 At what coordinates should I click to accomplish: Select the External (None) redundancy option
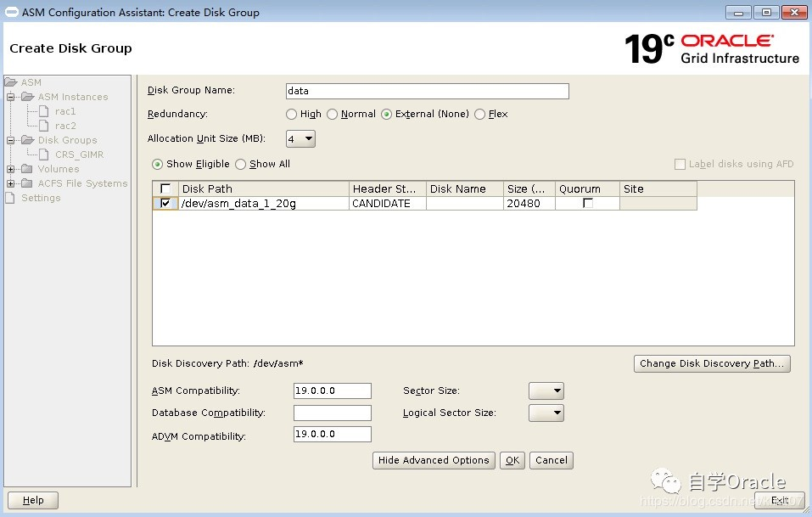[386, 114]
